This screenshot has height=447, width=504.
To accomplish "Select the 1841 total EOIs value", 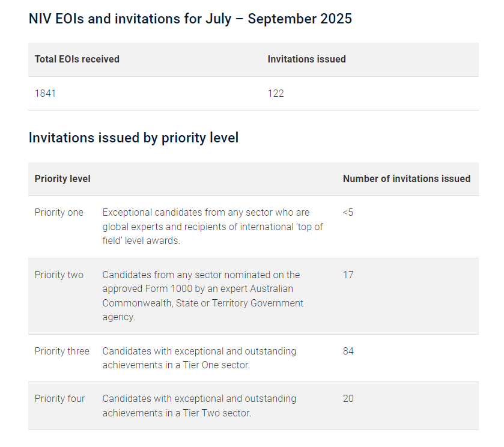I will click(x=45, y=93).
